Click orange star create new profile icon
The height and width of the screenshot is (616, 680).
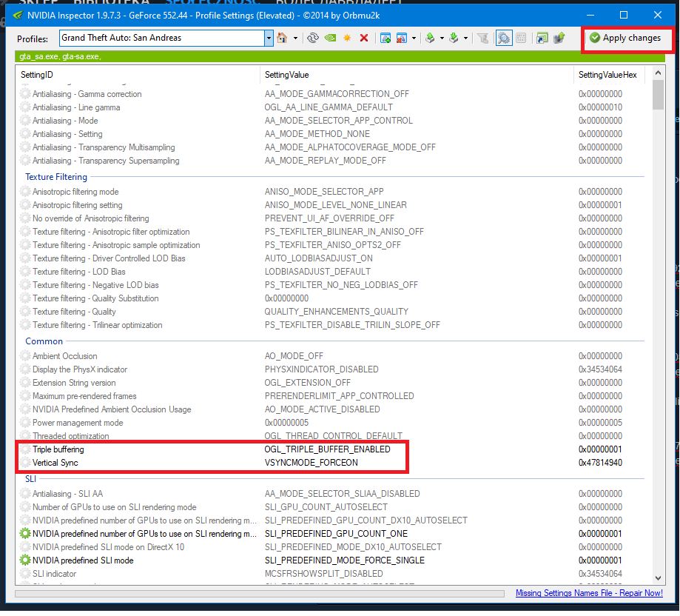click(x=347, y=38)
